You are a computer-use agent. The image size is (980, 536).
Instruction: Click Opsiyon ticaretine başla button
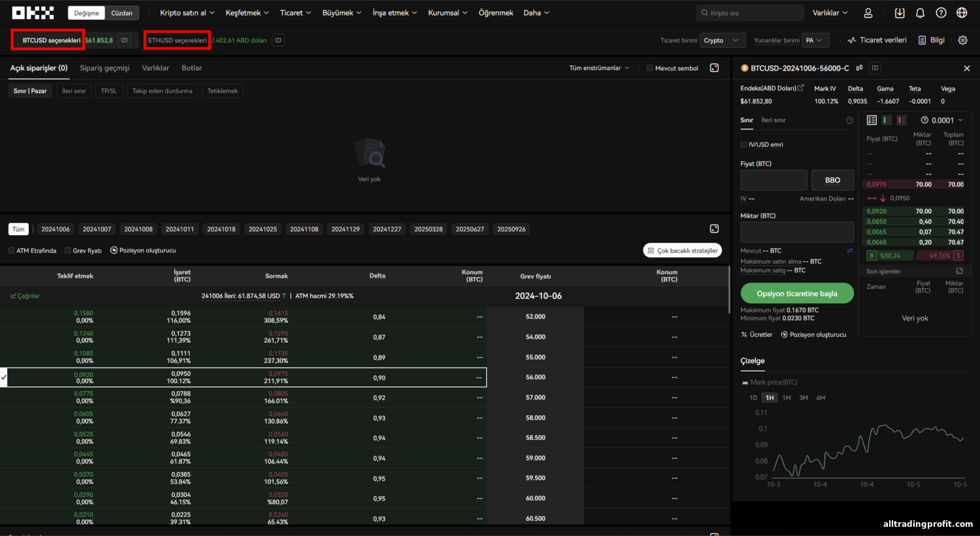(797, 293)
